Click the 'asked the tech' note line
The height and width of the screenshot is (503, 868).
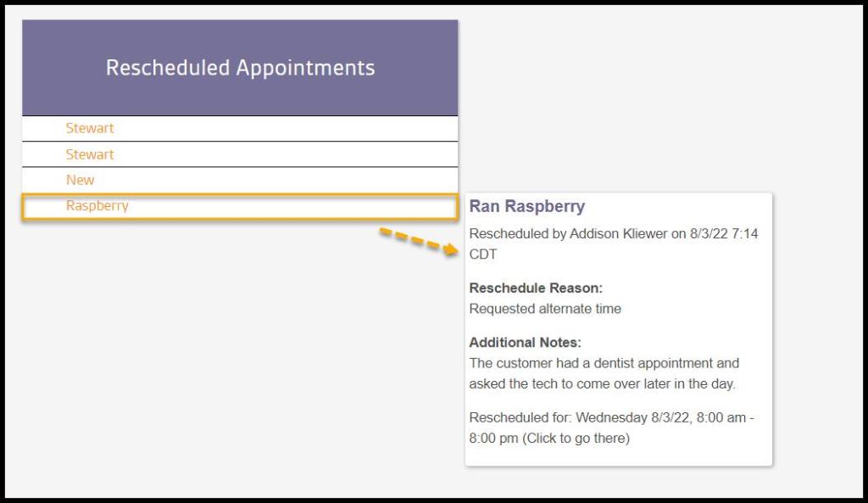[602, 383]
